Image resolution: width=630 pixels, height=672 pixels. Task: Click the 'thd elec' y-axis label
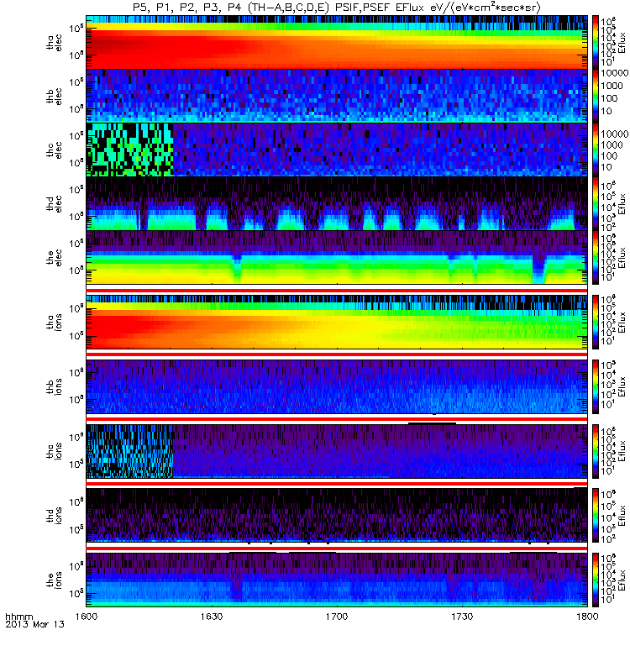pyautogui.click(x=55, y=204)
